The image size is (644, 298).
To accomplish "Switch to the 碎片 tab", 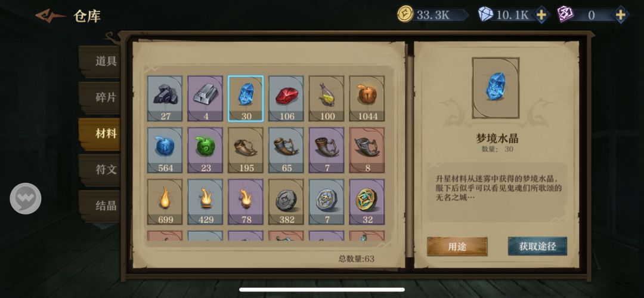I will click(x=100, y=97).
